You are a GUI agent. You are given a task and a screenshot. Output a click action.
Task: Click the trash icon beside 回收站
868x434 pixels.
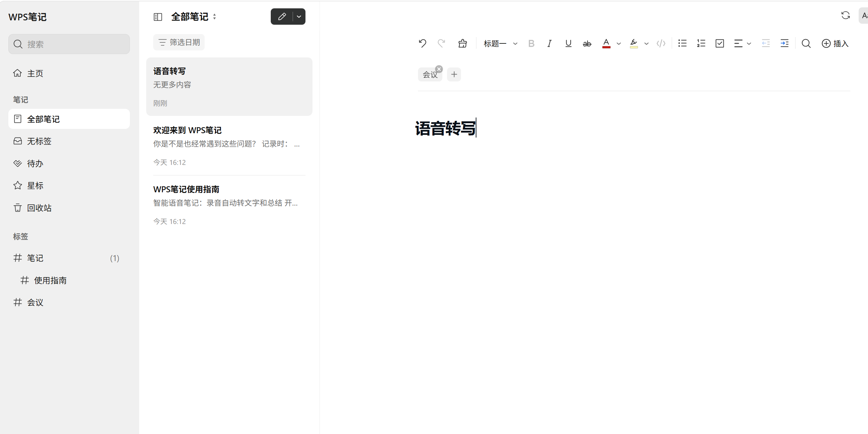click(x=17, y=208)
